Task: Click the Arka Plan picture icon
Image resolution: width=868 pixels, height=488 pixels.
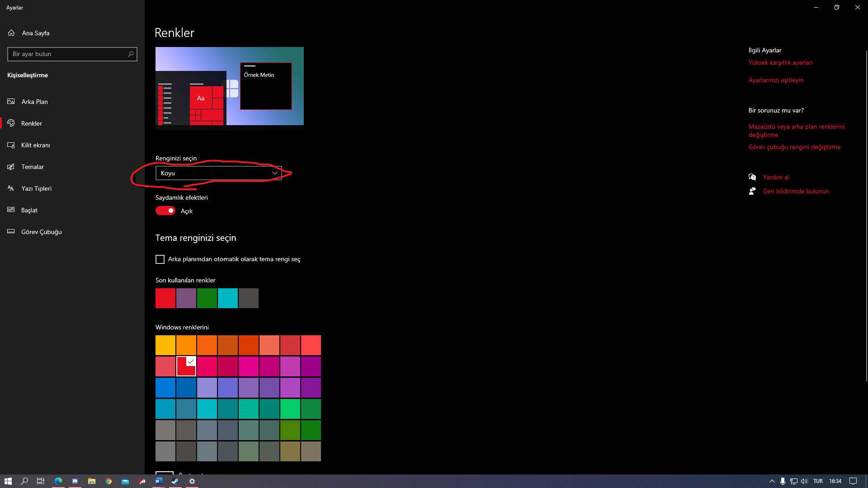Action: coord(11,102)
